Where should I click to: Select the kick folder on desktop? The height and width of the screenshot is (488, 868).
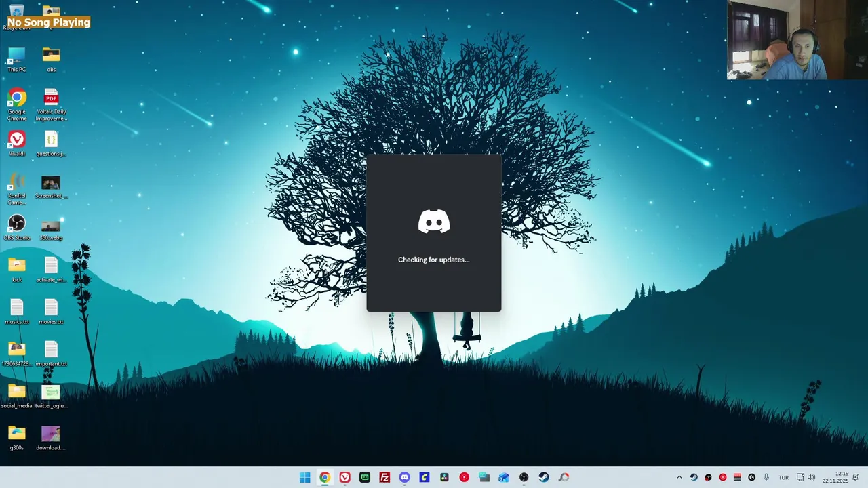point(17,270)
